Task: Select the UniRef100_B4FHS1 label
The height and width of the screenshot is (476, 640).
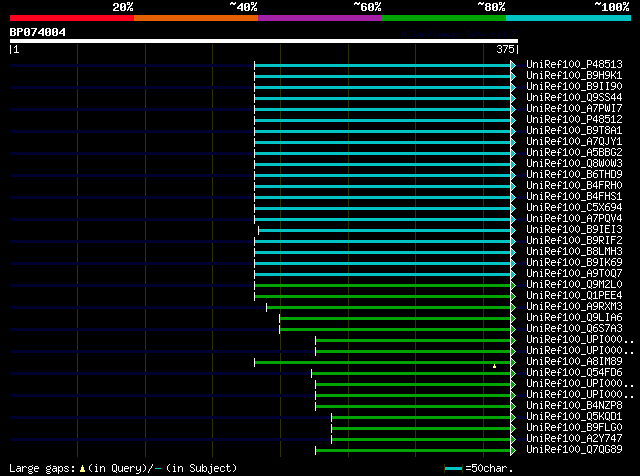Action: click(x=574, y=197)
